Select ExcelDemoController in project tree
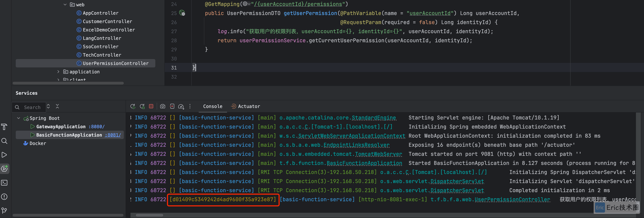 pos(109,30)
